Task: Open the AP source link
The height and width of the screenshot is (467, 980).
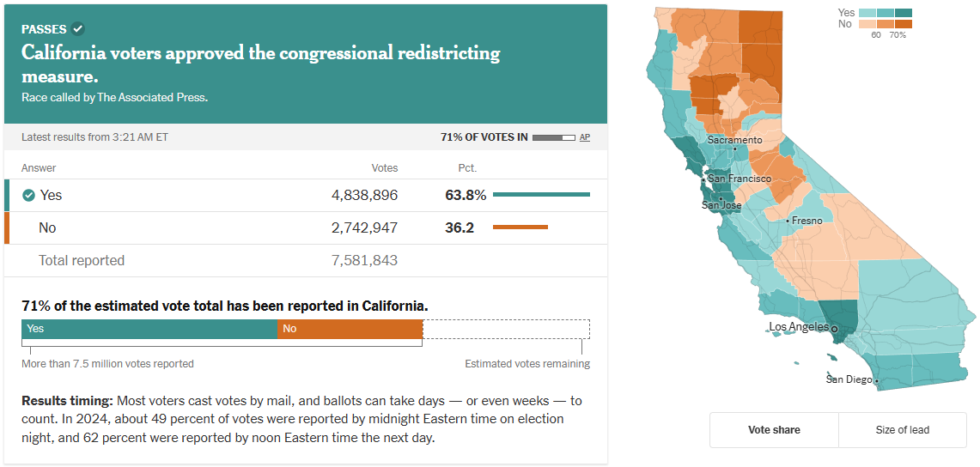Action: (x=584, y=137)
